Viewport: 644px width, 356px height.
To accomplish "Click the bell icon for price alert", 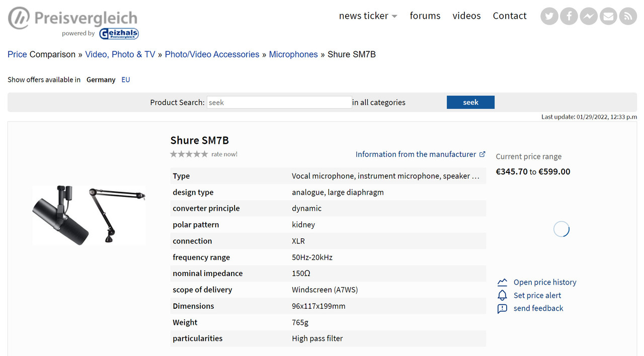I will (x=502, y=295).
